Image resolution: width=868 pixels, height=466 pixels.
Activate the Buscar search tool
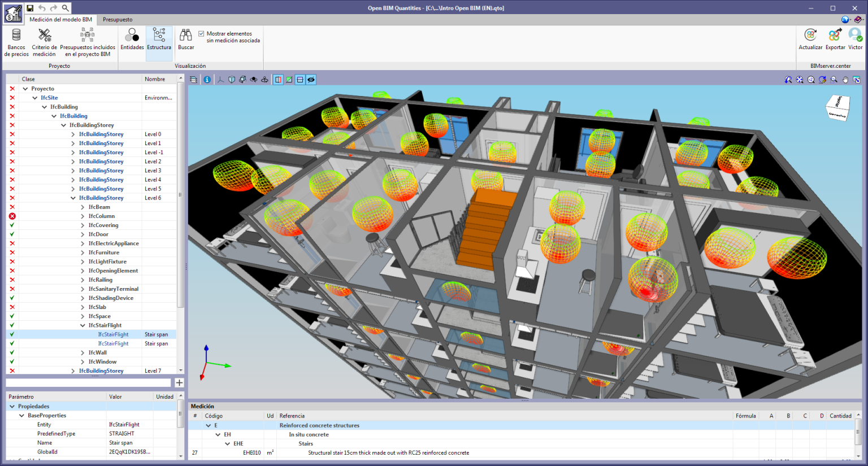coord(186,40)
